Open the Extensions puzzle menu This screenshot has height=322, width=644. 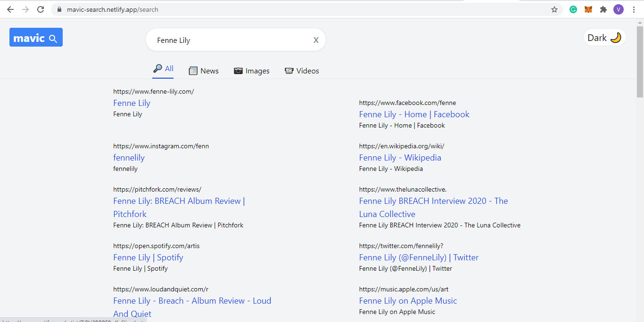pos(603,9)
